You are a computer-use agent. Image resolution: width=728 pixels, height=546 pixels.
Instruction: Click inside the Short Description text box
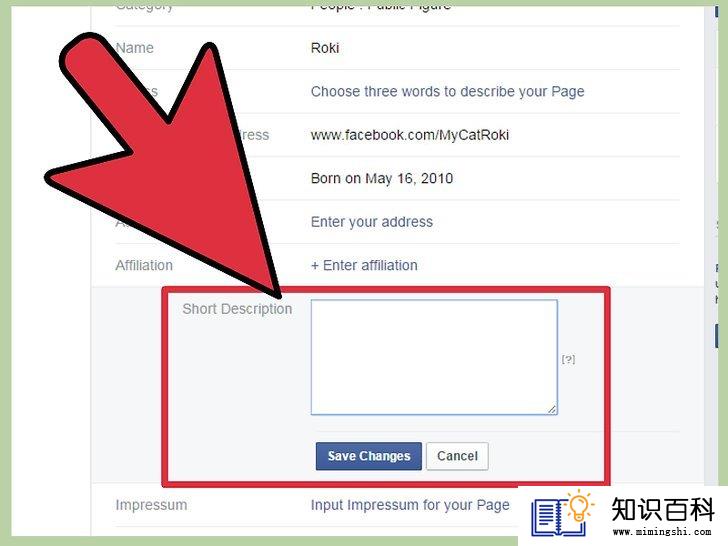coord(434,357)
